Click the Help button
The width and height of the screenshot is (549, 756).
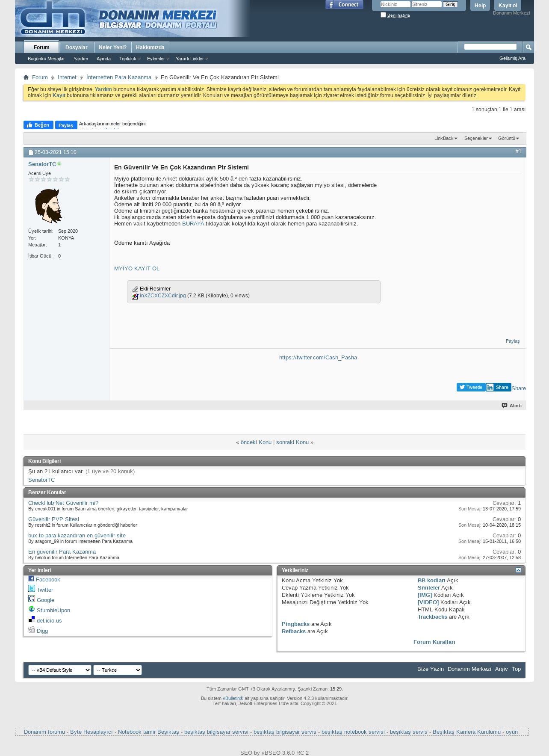point(480,6)
